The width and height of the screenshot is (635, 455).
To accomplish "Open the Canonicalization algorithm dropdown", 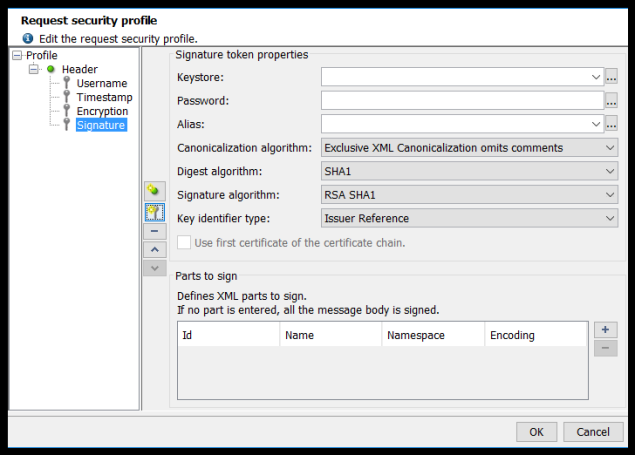I will tap(469, 148).
